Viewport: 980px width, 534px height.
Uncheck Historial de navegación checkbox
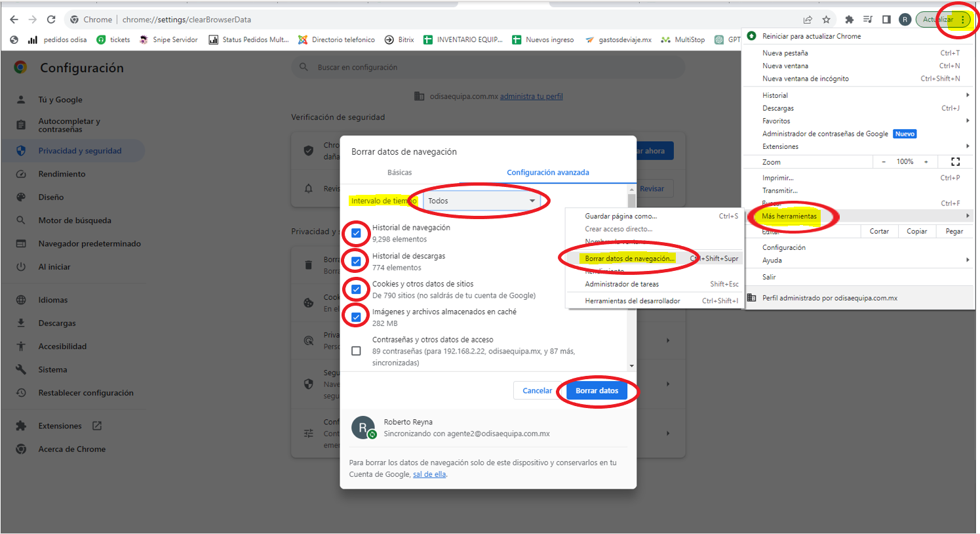click(x=356, y=233)
